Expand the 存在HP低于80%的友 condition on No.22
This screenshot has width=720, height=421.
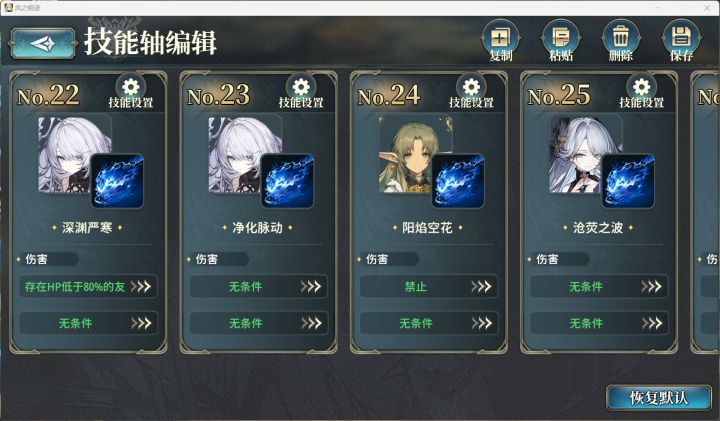pos(88,287)
